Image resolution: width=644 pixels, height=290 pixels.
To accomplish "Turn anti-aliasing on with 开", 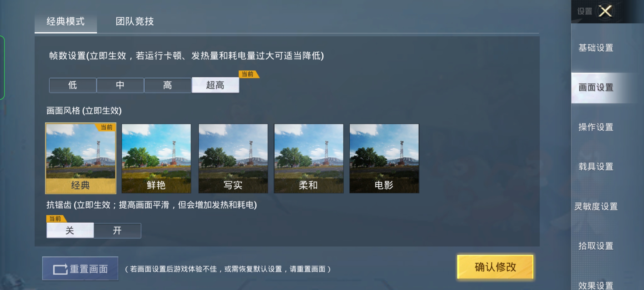I will click(117, 230).
